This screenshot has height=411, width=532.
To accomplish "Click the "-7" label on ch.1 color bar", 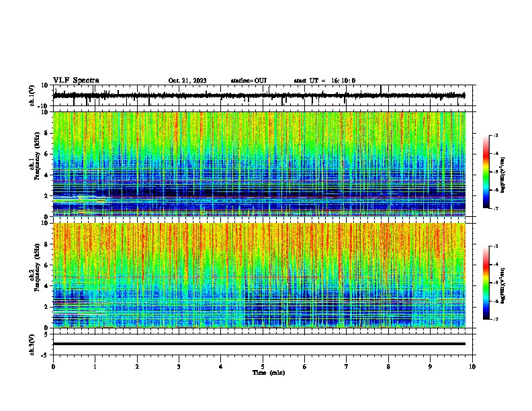I will (496, 208).
